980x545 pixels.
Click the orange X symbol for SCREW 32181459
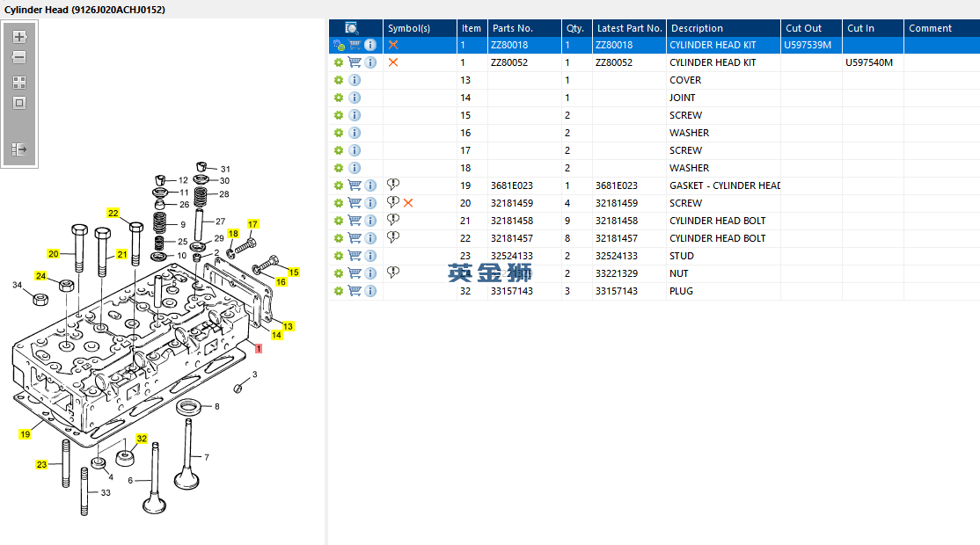coord(408,203)
